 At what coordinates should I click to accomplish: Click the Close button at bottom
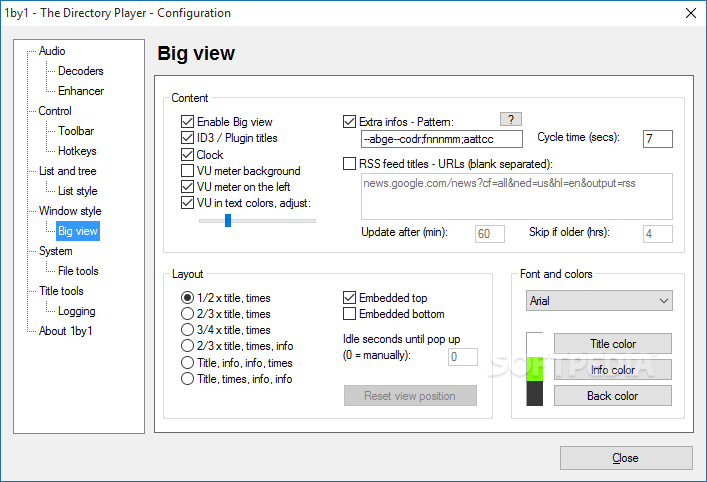point(626,458)
